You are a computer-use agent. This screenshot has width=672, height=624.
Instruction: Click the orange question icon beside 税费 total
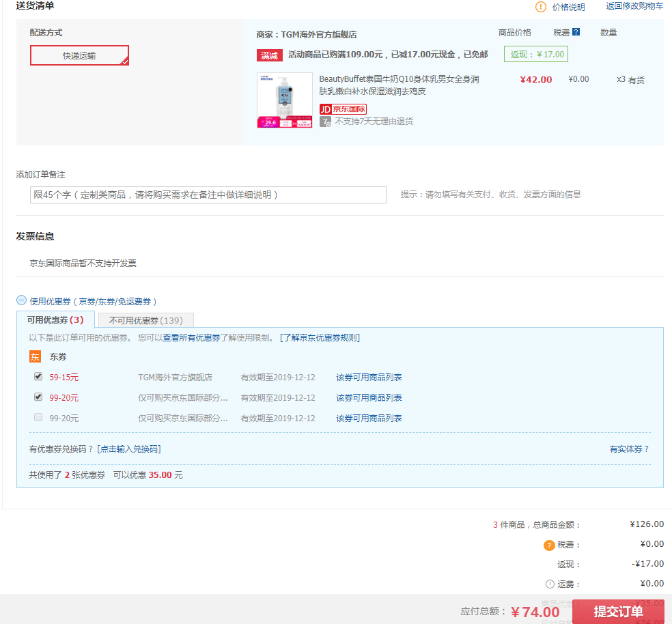[x=549, y=545]
